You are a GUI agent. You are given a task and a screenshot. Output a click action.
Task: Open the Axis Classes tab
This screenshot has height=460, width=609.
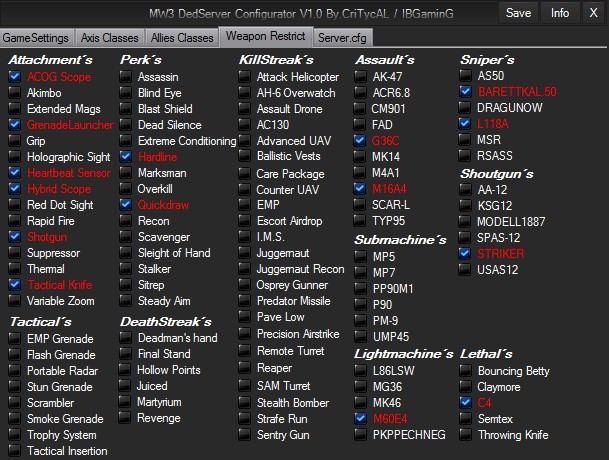109,37
